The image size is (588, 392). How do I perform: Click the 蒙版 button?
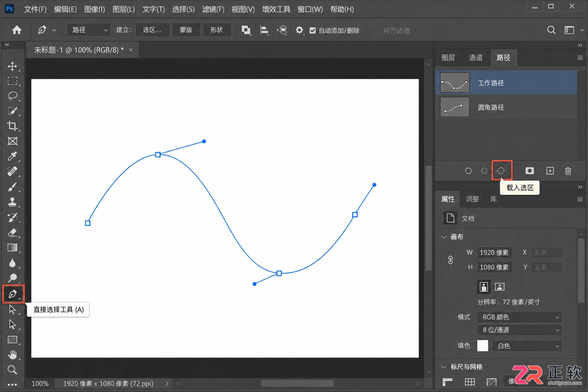tap(186, 30)
